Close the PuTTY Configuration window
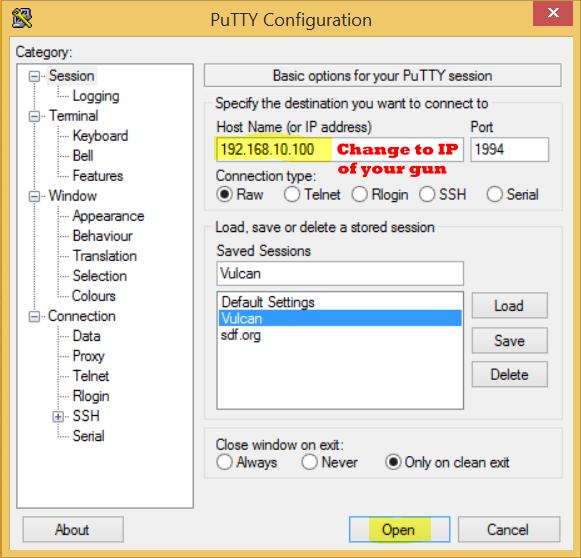The width and height of the screenshot is (581, 558). point(552,13)
